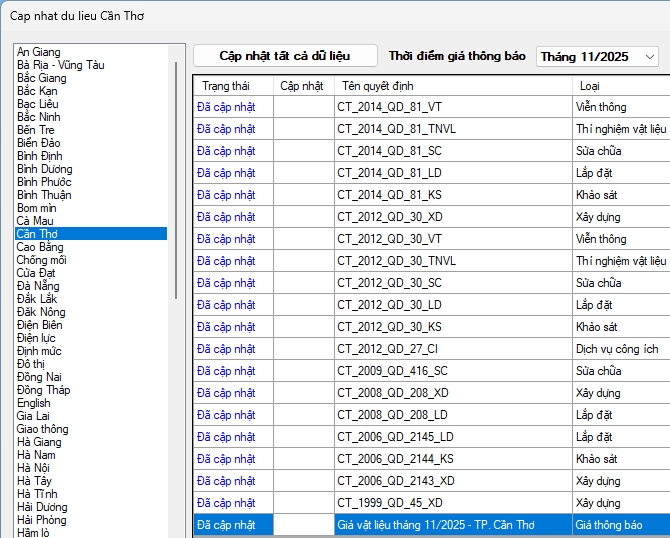Viewport: 670px width, 538px height.
Task: Sort by the 'Loại' column header
Action: 588,86
